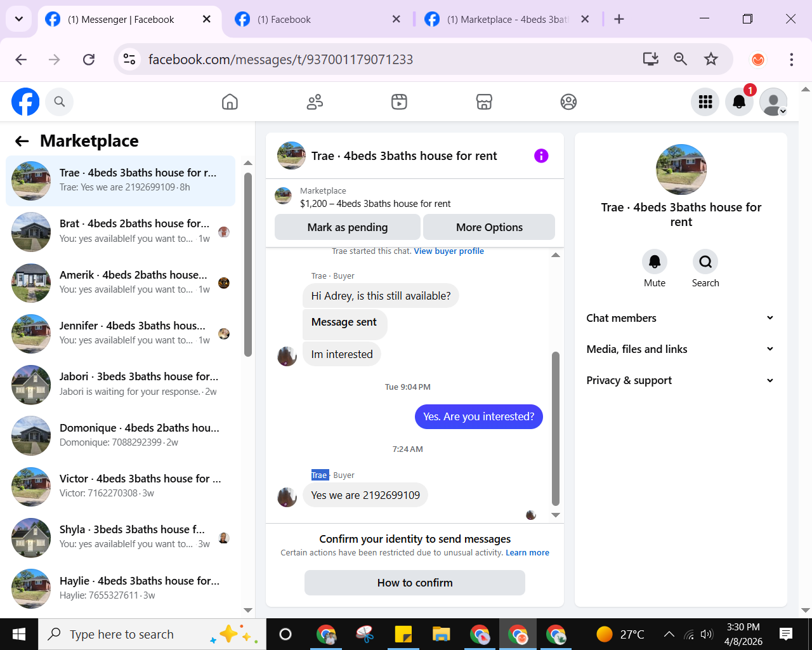
Task: Click the Windows taskbar search box
Action: pyautogui.click(x=152, y=634)
